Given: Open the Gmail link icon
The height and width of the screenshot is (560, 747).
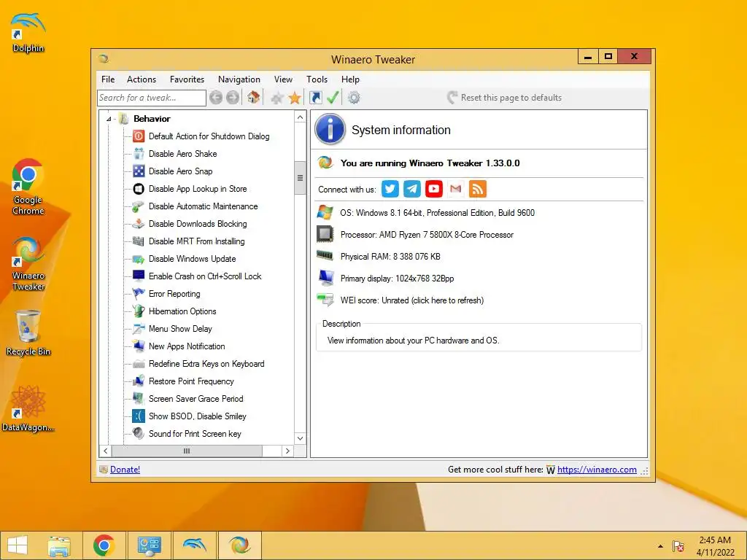Looking at the screenshot, I should click(x=455, y=189).
